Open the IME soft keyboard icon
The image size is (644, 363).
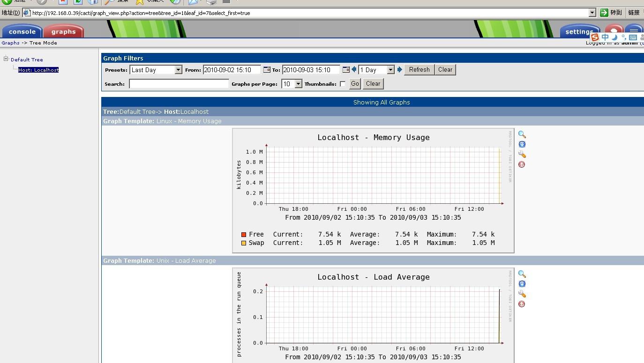(x=633, y=37)
